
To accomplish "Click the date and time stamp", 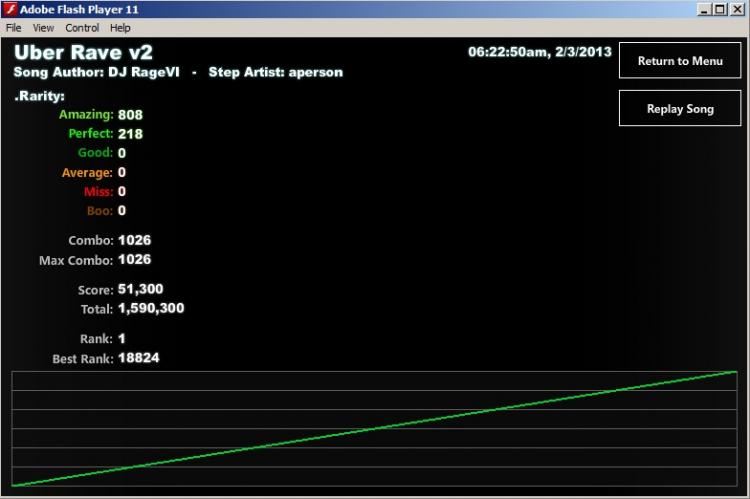I will point(540,52).
